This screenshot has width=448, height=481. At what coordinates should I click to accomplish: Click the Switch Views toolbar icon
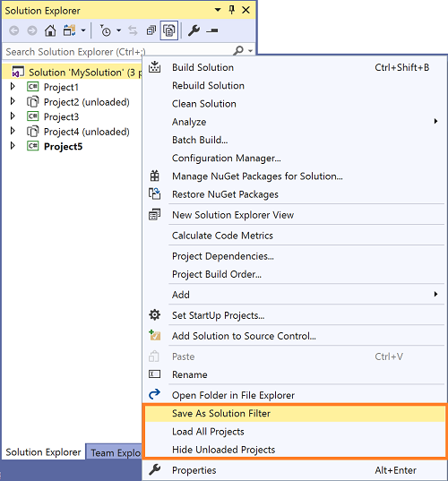(x=70, y=30)
